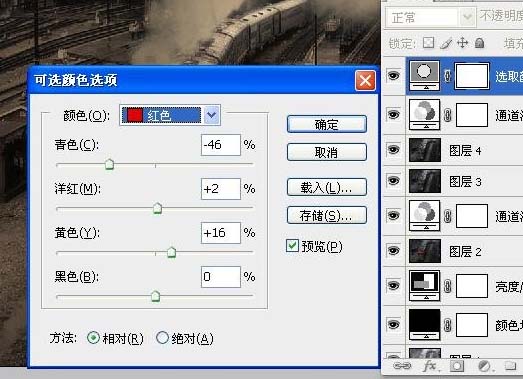Click the new adjustment layer half-circle icon
Image resolution: width=523 pixels, height=379 pixels.
(x=484, y=366)
